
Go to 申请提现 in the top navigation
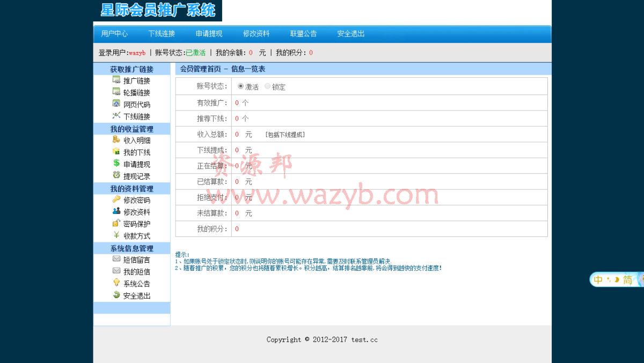(209, 33)
